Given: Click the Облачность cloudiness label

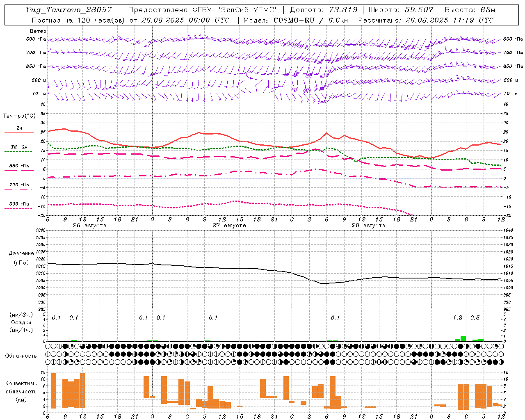Looking at the screenshot, I should pos(21,356).
